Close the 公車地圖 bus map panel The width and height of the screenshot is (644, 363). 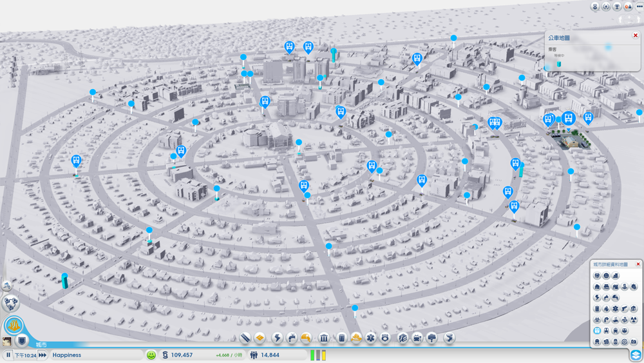[636, 35]
